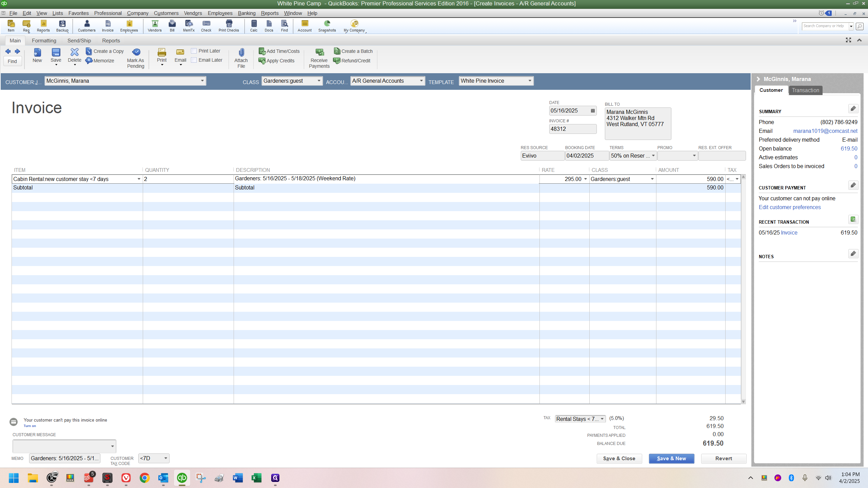
Task: Launch the Calc calculator icon
Action: point(254,26)
